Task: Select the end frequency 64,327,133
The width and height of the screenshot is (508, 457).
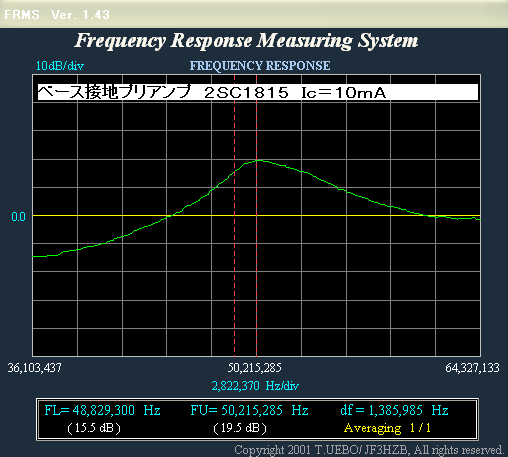Action: coord(472,368)
